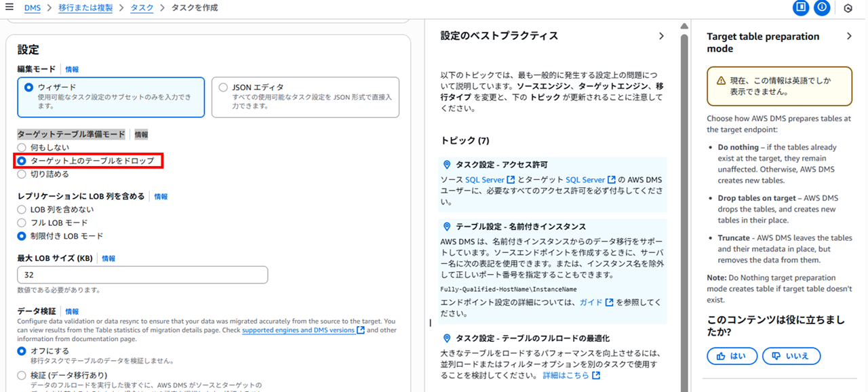Viewport: 868px width, 392px height.
Task: Click the Drop tables on target description
Action: tap(778, 209)
